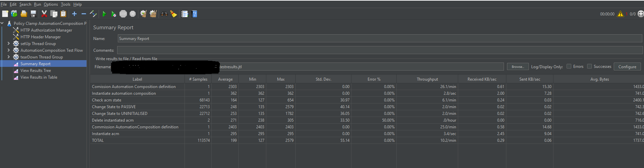The width and height of the screenshot is (644, 168).
Task: Click the Shutdown threads icon
Action: (x=133, y=14)
